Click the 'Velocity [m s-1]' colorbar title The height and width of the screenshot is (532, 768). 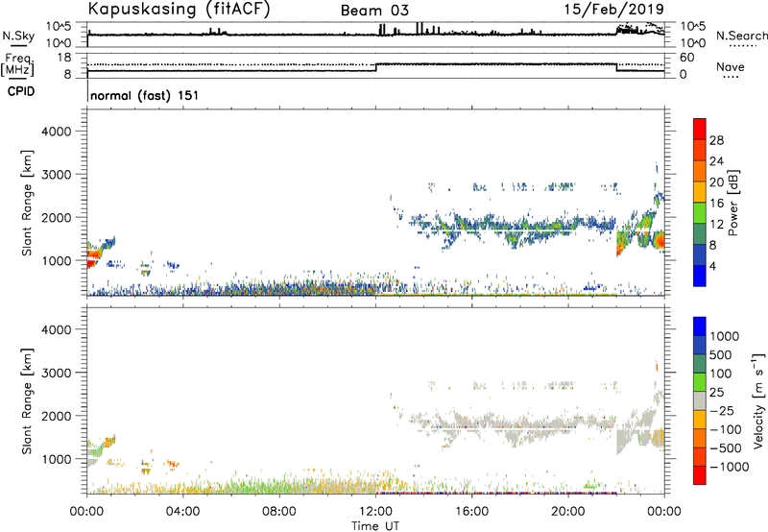coord(758,400)
